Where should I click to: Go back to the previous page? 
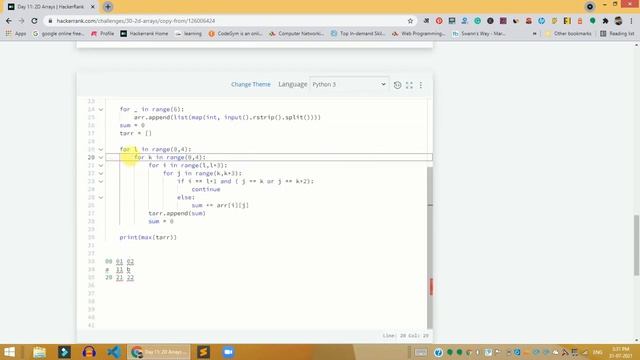(9, 21)
